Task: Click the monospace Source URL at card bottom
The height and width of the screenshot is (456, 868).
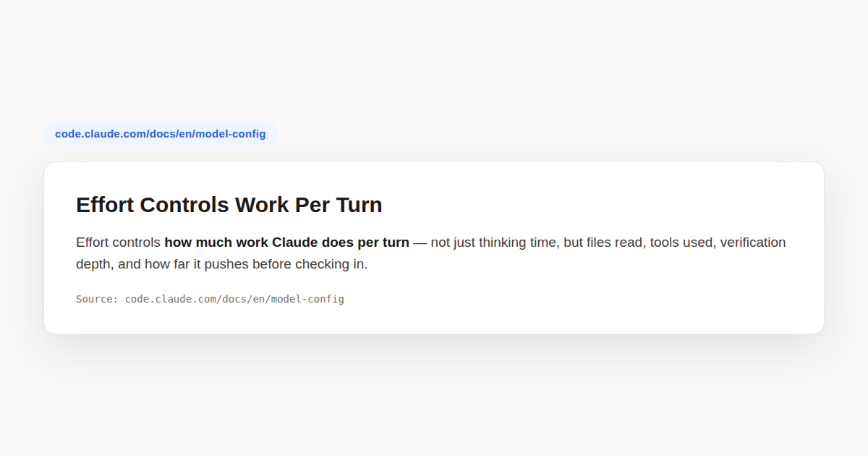Action: (x=234, y=299)
